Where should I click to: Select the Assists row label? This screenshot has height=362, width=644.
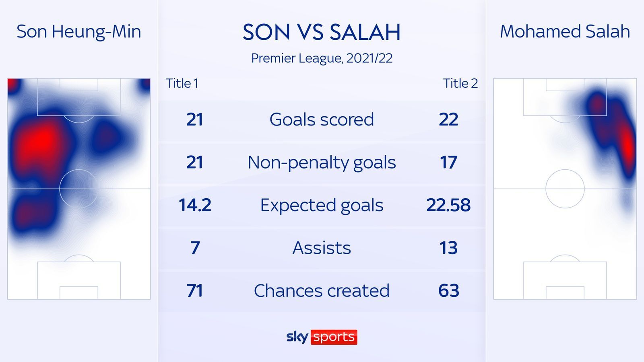[x=322, y=248]
